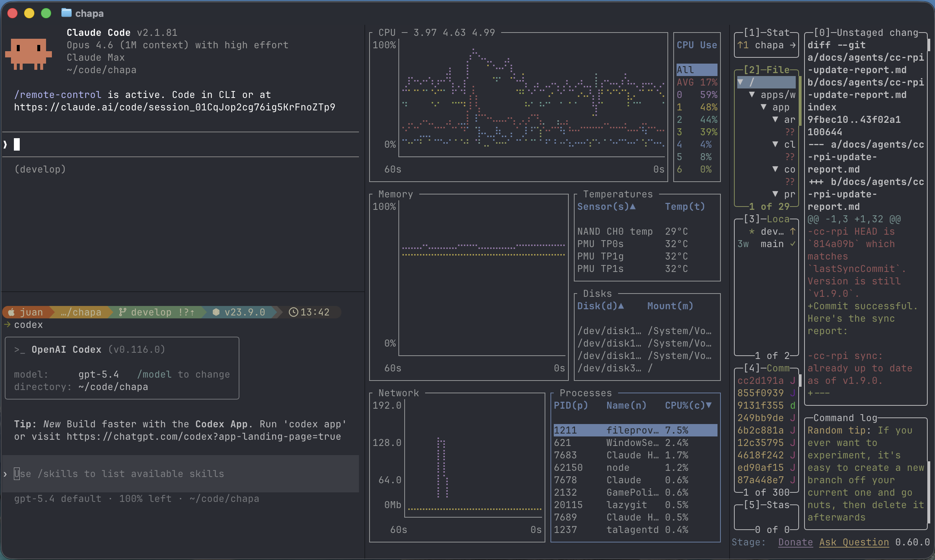Click the clock icon next to 13:42
The height and width of the screenshot is (560, 935).
coord(293,312)
